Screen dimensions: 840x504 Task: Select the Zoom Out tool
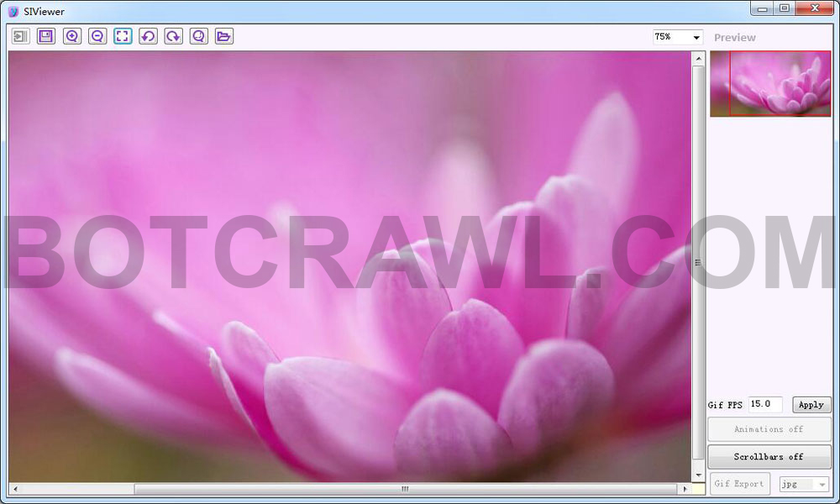[97, 35]
